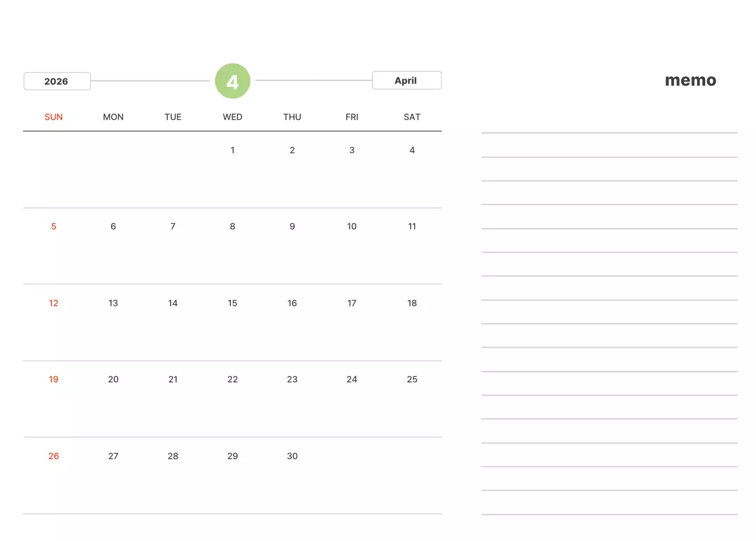Click the red Sunday date 19
The image size is (756, 541).
click(x=54, y=379)
